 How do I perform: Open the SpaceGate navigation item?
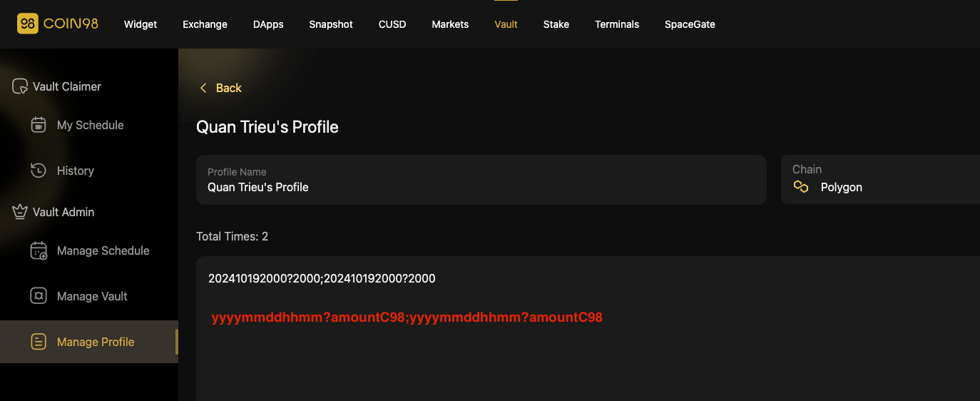click(690, 24)
